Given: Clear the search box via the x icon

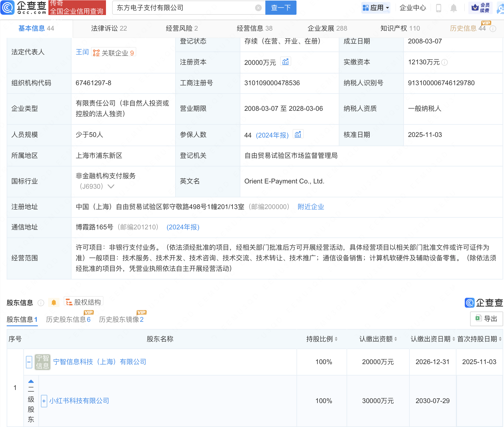Looking at the screenshot, I should tap(258, 8).
